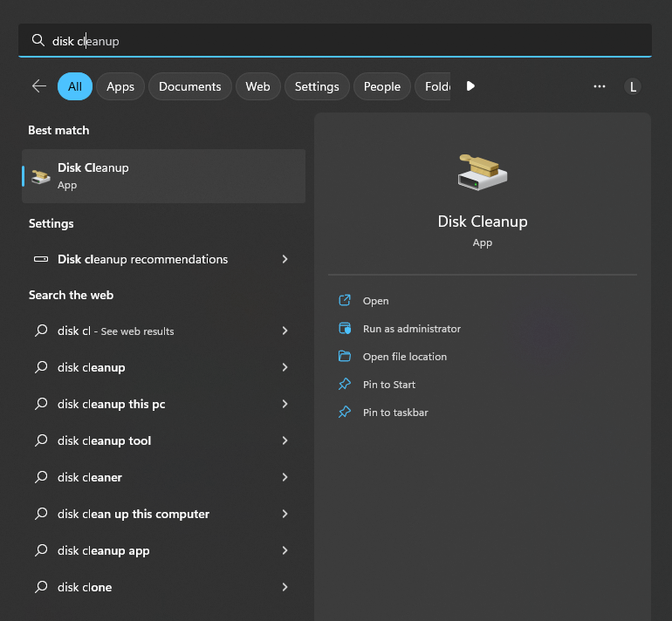Switch to the Apps filter tab
The width and height of the screenshot is (672, 621).
pos(120,86)
